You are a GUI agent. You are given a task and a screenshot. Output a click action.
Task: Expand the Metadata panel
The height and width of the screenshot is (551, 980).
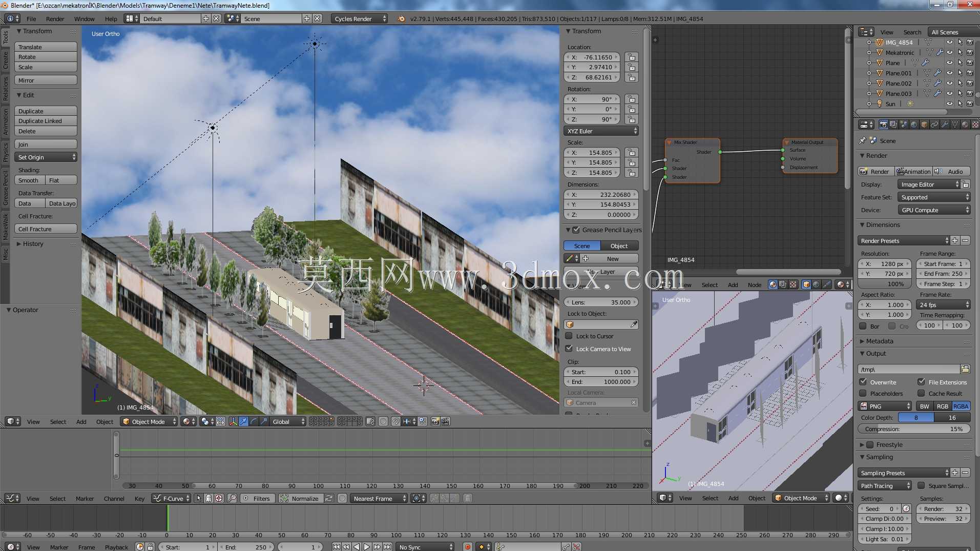(879, 341)
